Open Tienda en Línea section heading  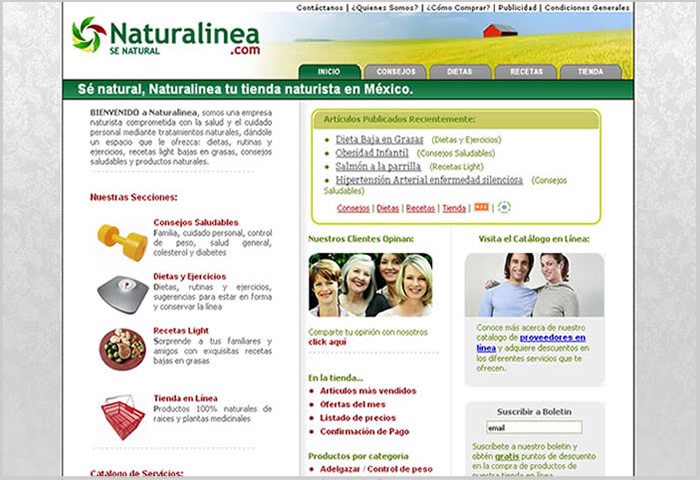pyautogui.click(x=185, y=398)
